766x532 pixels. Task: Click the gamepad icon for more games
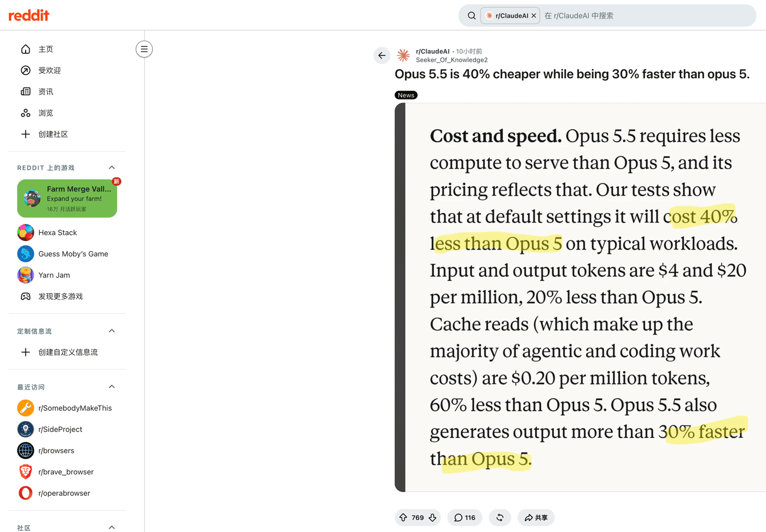(26, 296)
